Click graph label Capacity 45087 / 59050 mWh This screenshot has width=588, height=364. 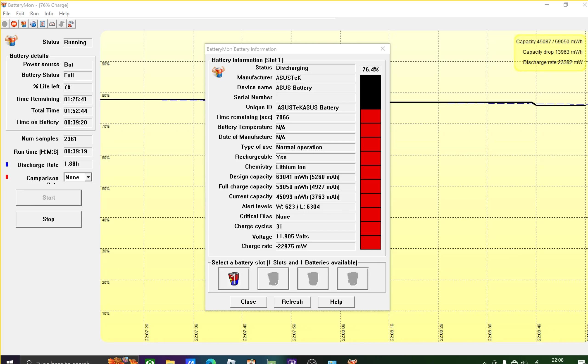549,42
